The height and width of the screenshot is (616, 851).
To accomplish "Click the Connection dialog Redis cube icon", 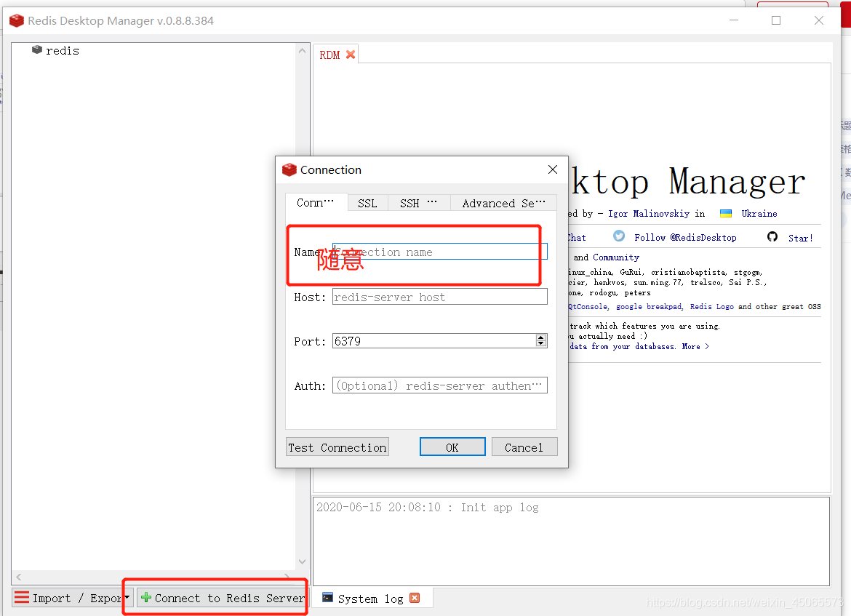I will (x=289, y=170).
